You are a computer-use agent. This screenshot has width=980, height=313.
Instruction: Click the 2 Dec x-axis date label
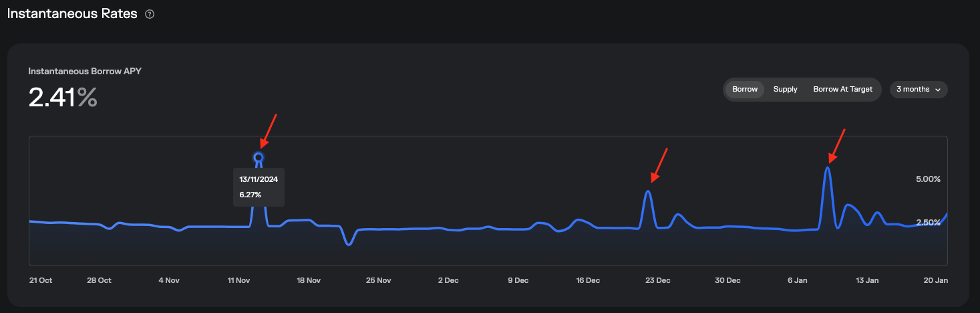(x=447, y=280)
